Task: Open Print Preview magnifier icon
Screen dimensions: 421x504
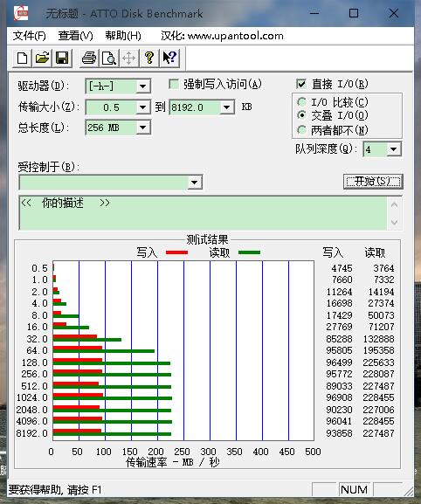Action: [109, 58]
